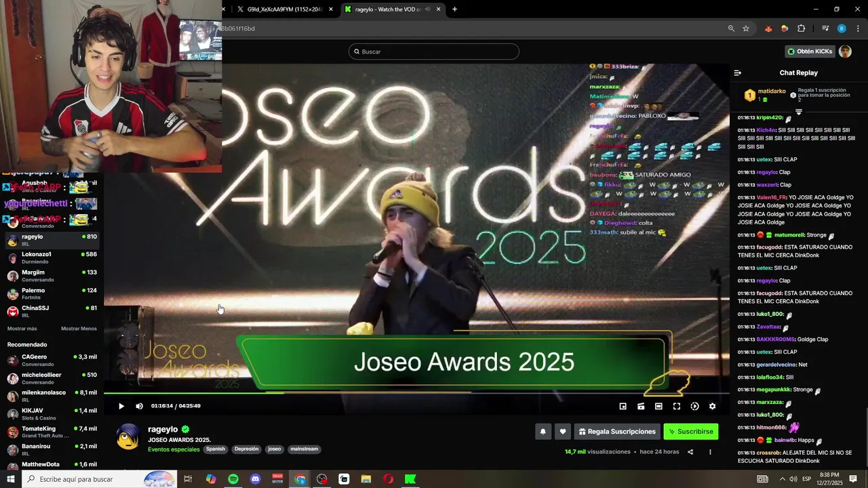Bookmark this page with the star icon
This screenshot has width=868, height=488.
pos(746,28)
